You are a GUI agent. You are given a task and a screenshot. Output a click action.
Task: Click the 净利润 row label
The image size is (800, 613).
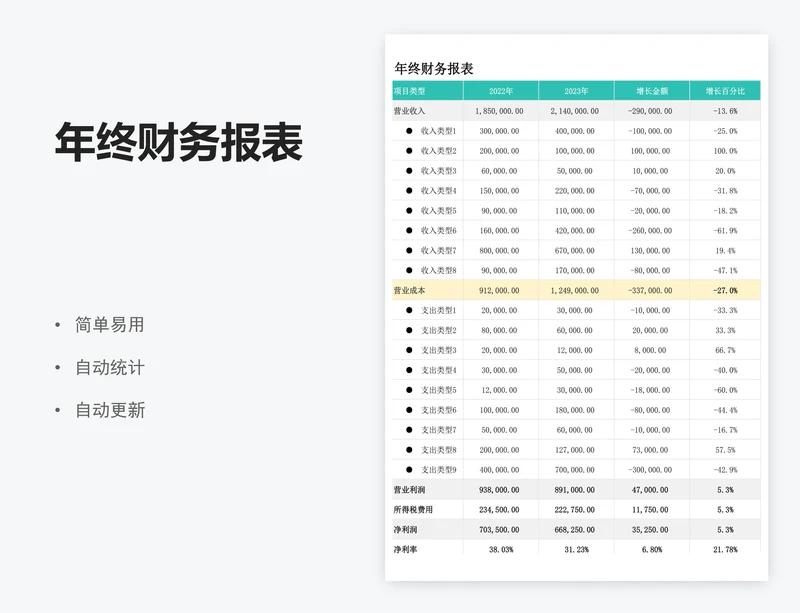405,529
